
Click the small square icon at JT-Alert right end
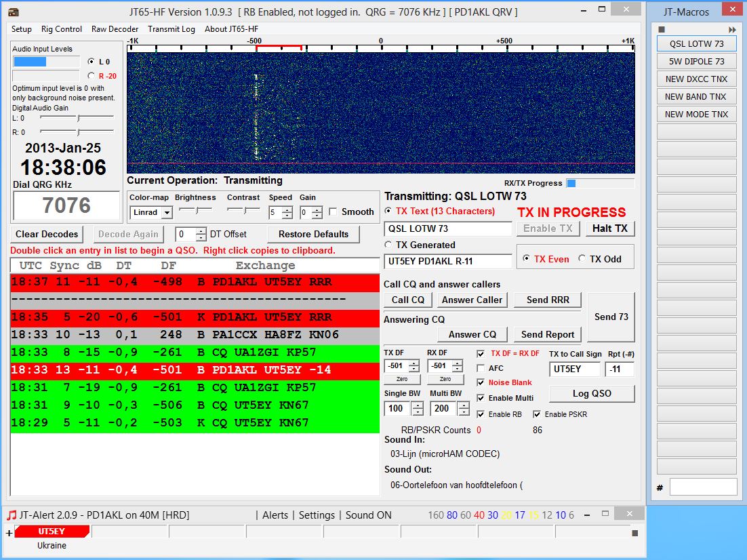634,533
